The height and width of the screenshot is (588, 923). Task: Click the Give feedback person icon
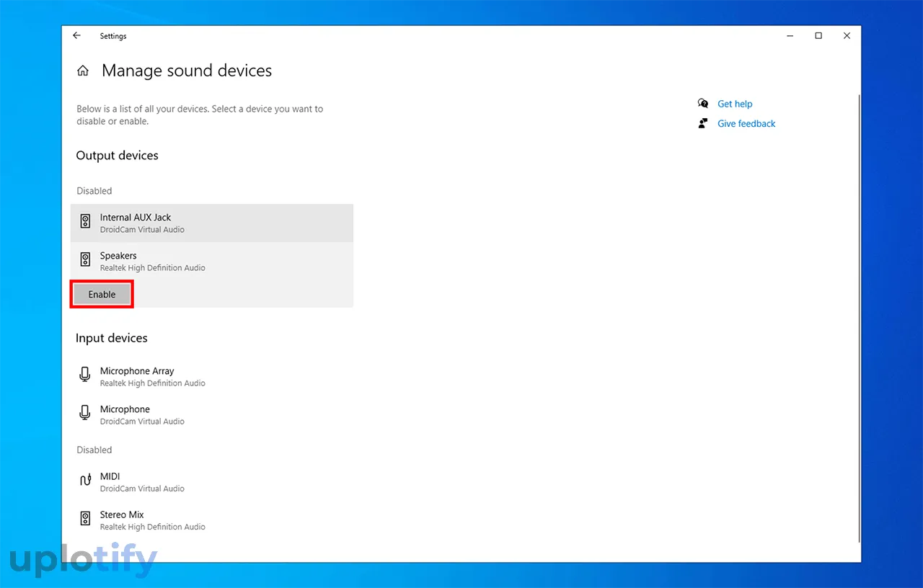(x=703, y=123)
